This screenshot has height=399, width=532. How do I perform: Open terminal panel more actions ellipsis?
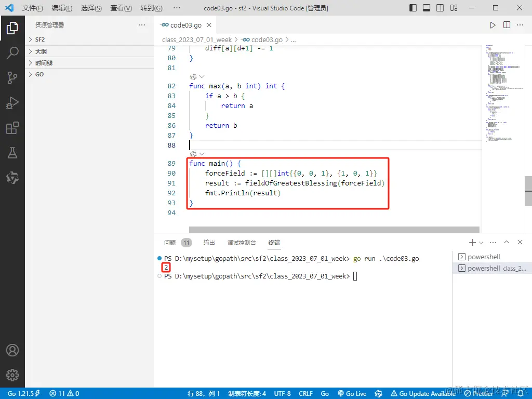(x=493, y=242)
